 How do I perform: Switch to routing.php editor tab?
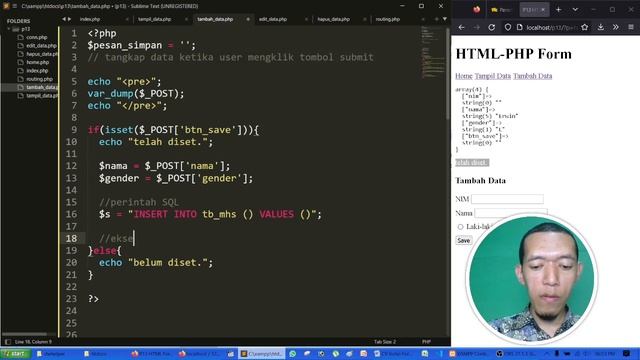coord(388,19)
